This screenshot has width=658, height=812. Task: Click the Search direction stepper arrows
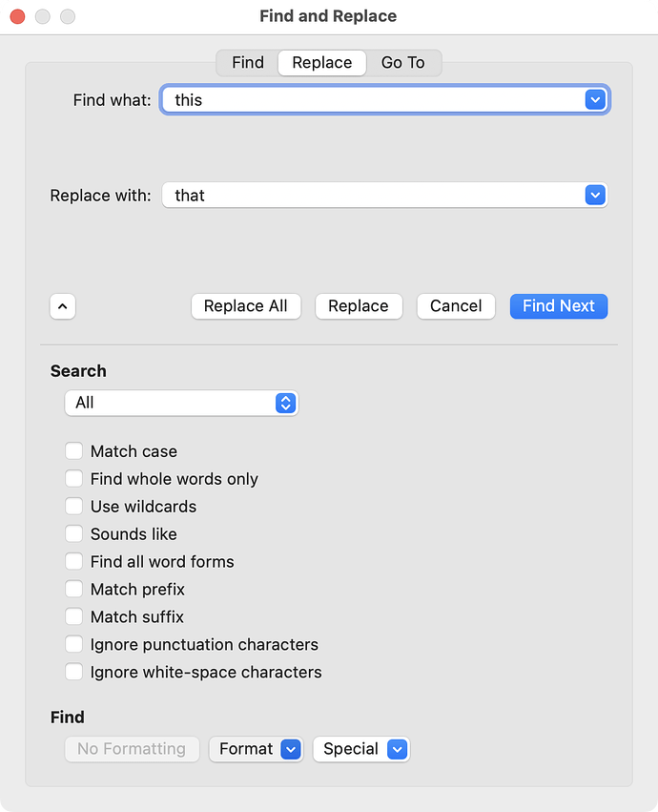coord(285,403)
